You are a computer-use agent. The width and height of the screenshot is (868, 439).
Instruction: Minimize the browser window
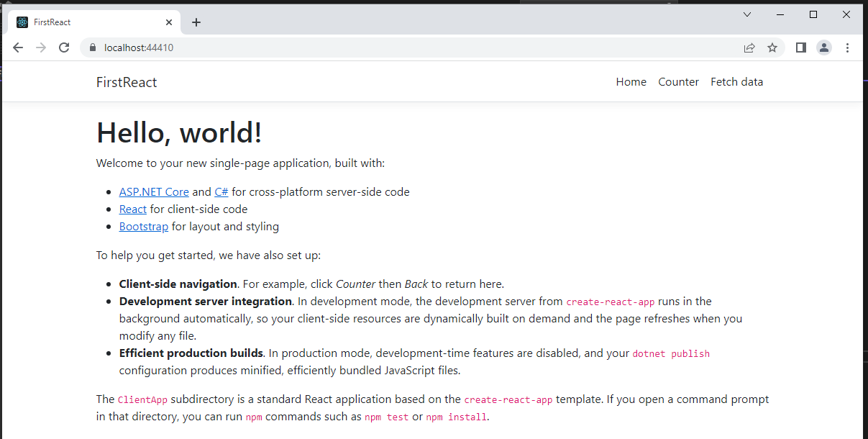[780, 14]
